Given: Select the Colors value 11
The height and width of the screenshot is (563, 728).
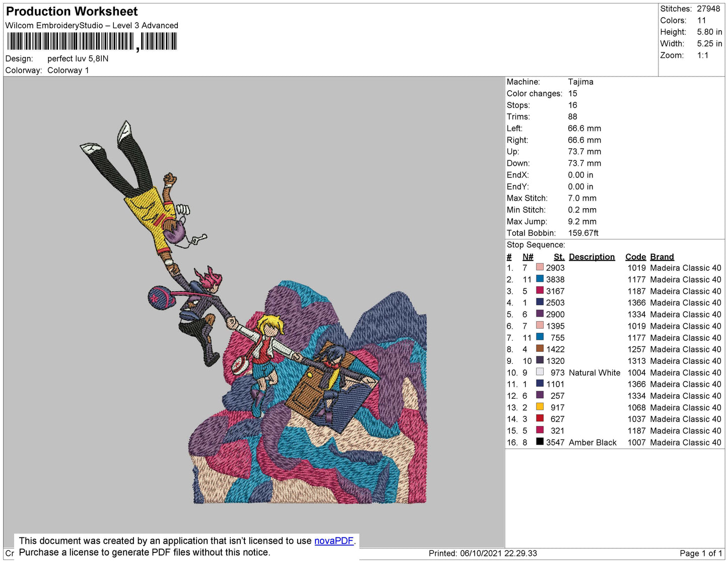Looking at the screenshot, I should tap(701, 20).
